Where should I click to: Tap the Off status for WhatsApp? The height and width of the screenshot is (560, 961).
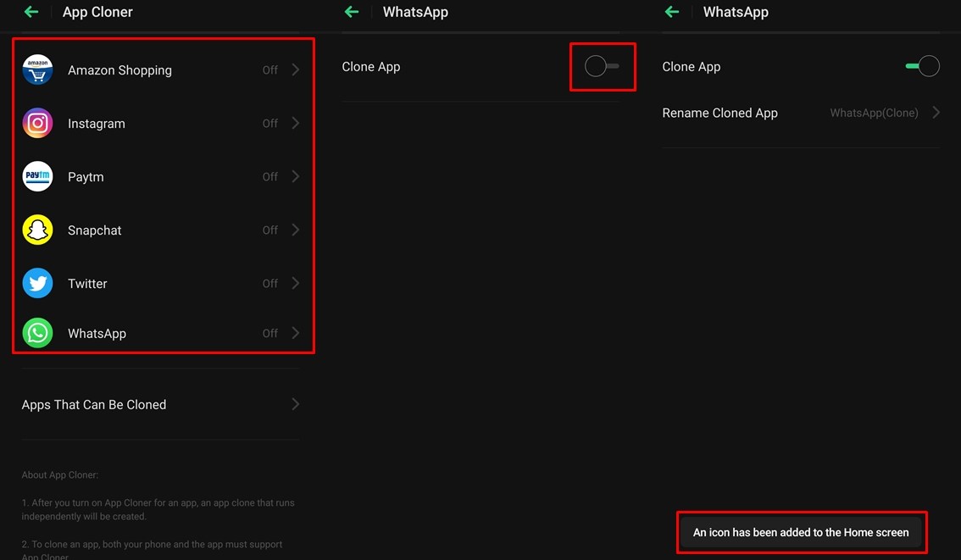(x=270, y=333)
